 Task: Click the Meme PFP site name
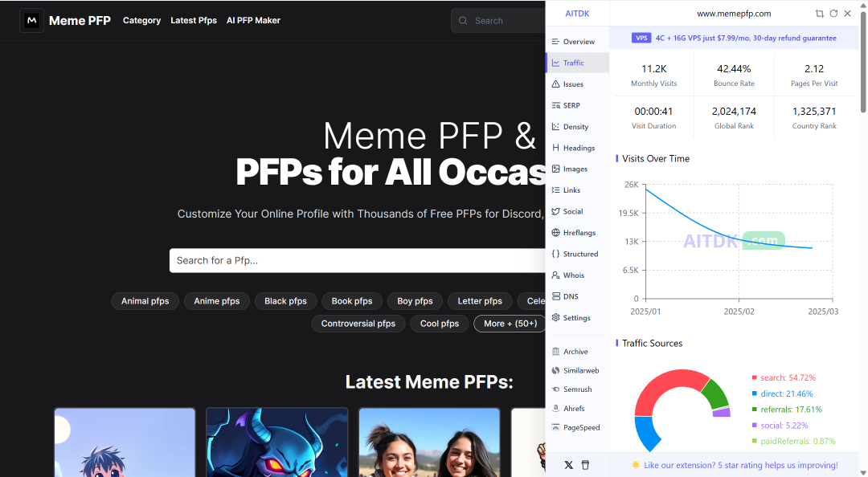80,20
